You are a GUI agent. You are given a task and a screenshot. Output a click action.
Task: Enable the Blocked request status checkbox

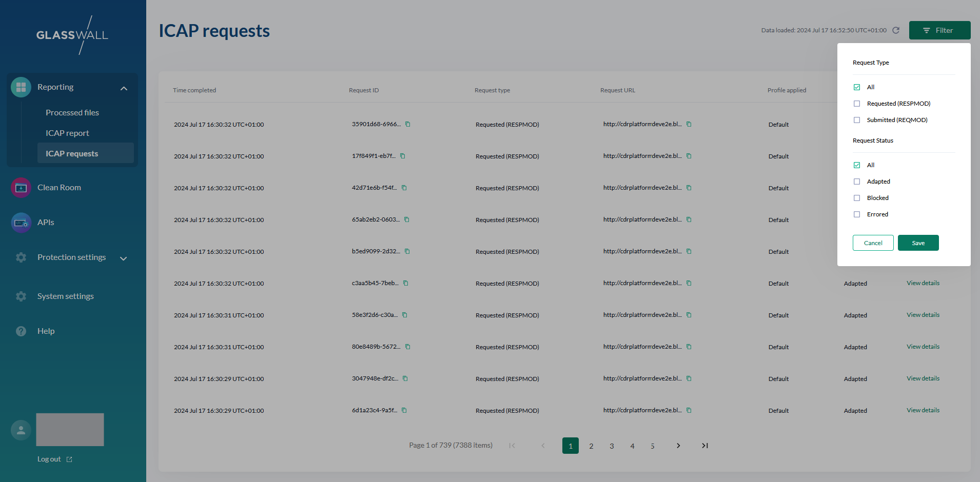[857, 198]
